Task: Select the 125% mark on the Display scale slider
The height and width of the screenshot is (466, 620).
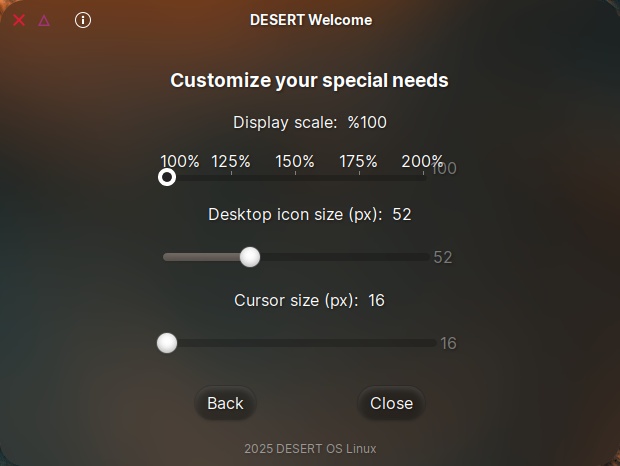Action: [x=231, y=177]
